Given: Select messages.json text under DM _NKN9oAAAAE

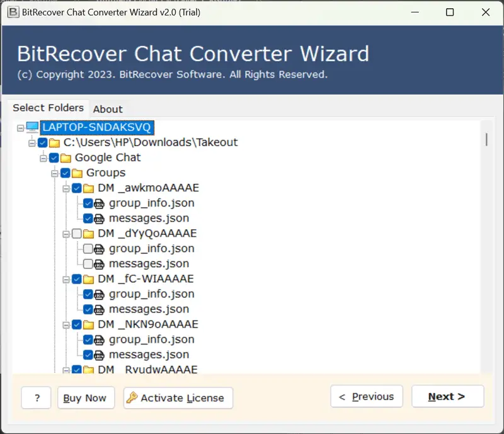Looking at the screenshot, I should point(149,355).
